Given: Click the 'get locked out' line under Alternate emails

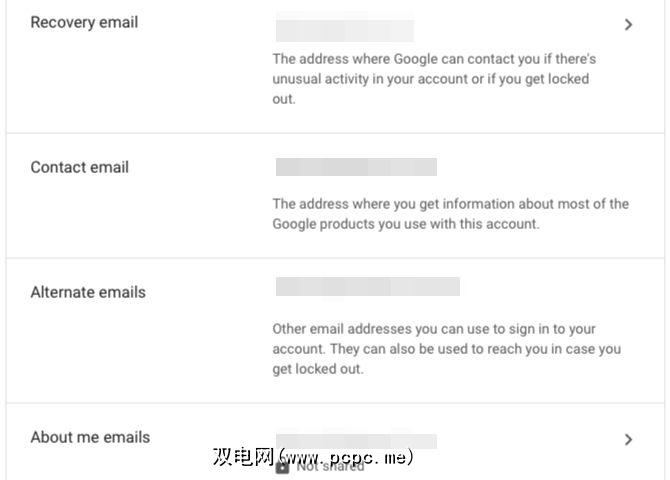Looking at the screenshot, I should coord(317,369).
